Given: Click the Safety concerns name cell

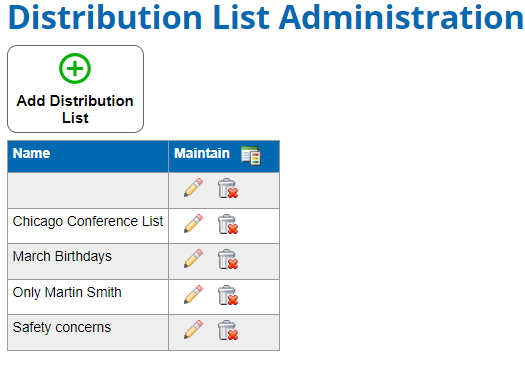Looking at the screenshot, I should [88, 332].
